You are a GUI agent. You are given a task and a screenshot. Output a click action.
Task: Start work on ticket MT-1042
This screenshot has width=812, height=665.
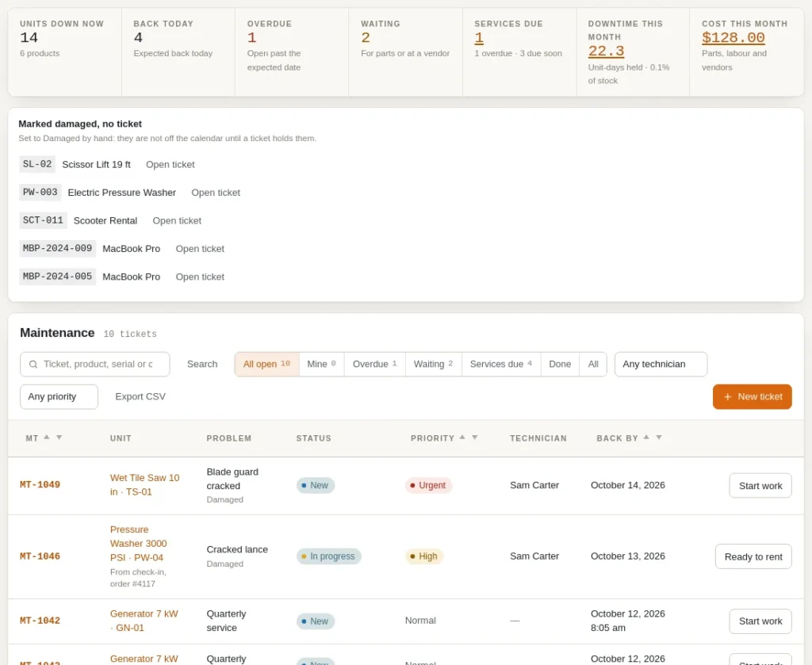click(x=760, y=621)
